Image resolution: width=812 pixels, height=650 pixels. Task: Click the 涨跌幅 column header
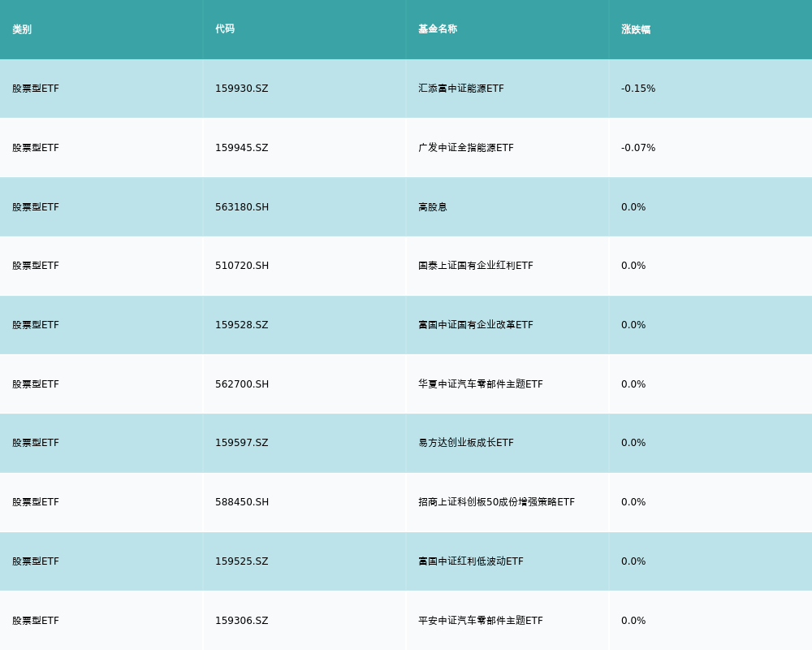[636, 29]
